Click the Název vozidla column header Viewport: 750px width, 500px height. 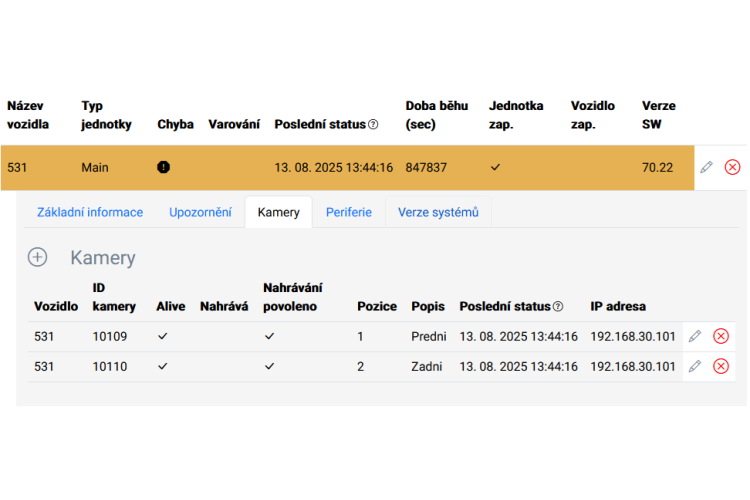[x=28, y=115]
